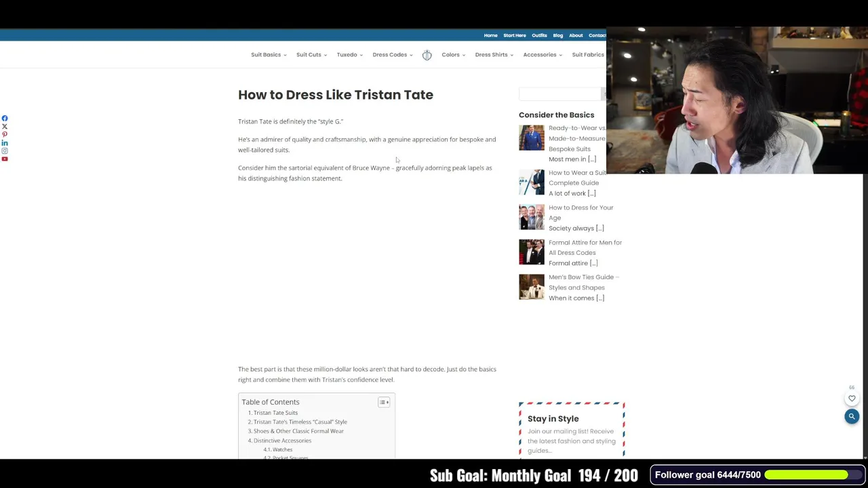Expand the Tuxedo dropdown menu

tap(349, 55)
